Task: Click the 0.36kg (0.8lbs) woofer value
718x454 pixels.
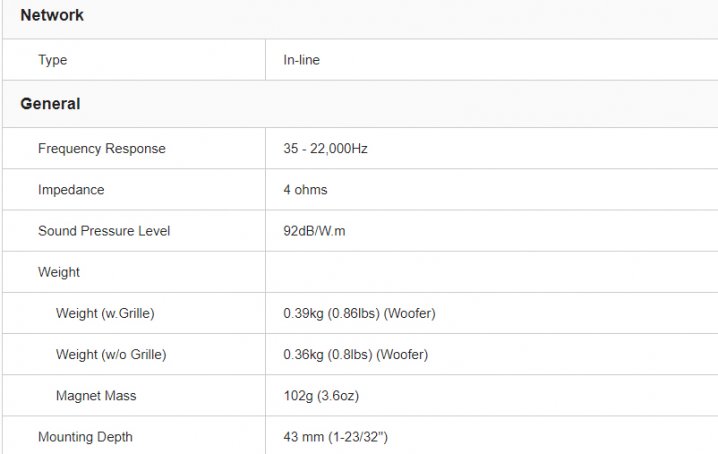Action: coord(355,355)
